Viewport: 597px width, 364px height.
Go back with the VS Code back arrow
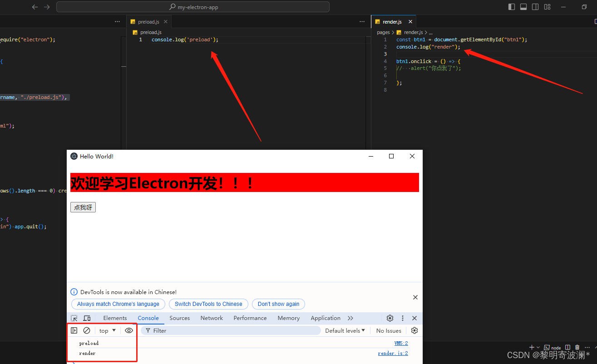35,7
